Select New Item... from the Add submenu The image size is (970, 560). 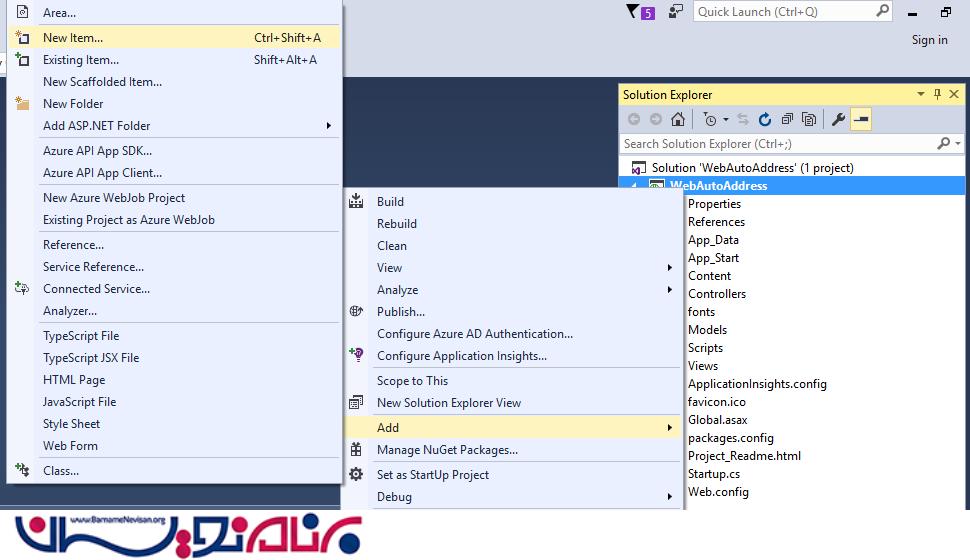(x=73, y=38)
